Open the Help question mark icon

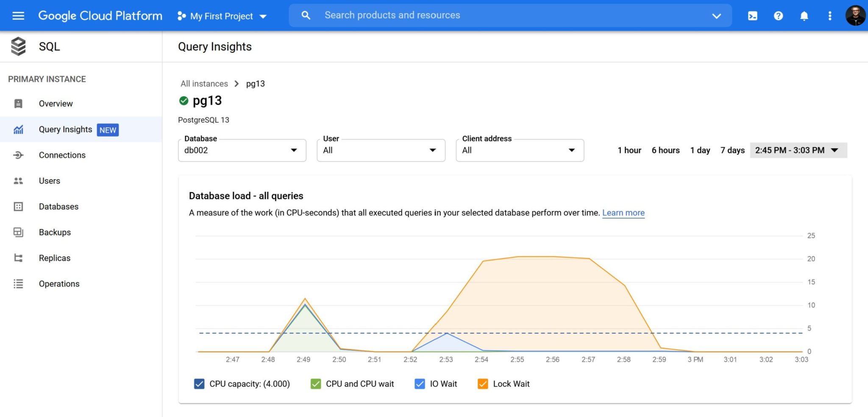[778, 16]
